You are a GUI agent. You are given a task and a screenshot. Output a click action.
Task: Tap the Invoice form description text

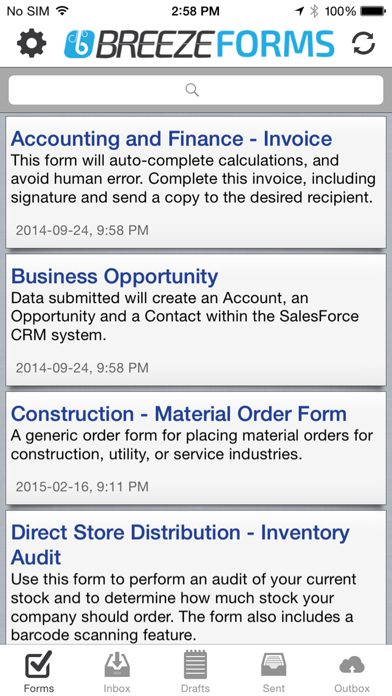[x=193, y=178]
